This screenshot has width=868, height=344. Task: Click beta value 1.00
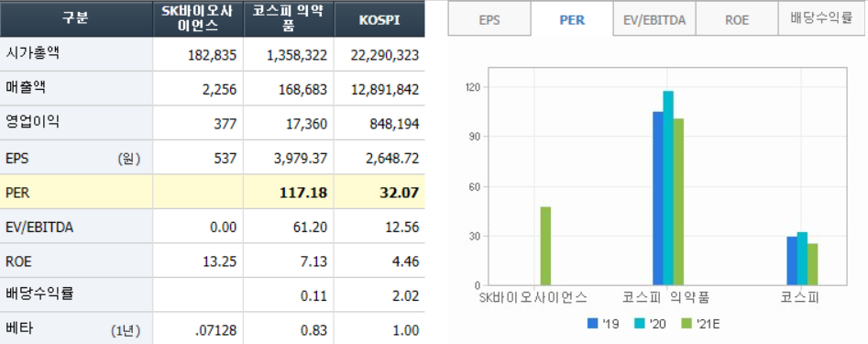pyautogui.click(x=406, y=331)
